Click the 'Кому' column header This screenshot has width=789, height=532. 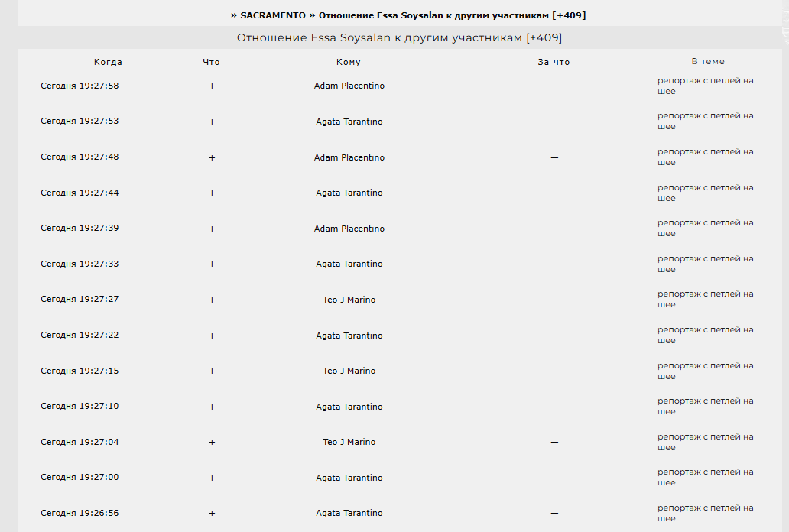coord(349,62)
